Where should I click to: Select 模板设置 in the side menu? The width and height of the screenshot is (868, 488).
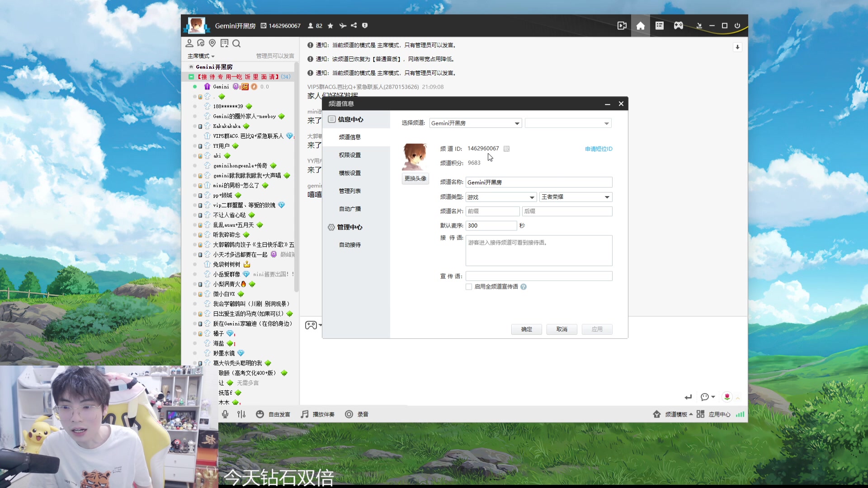[x=350, y=173]
